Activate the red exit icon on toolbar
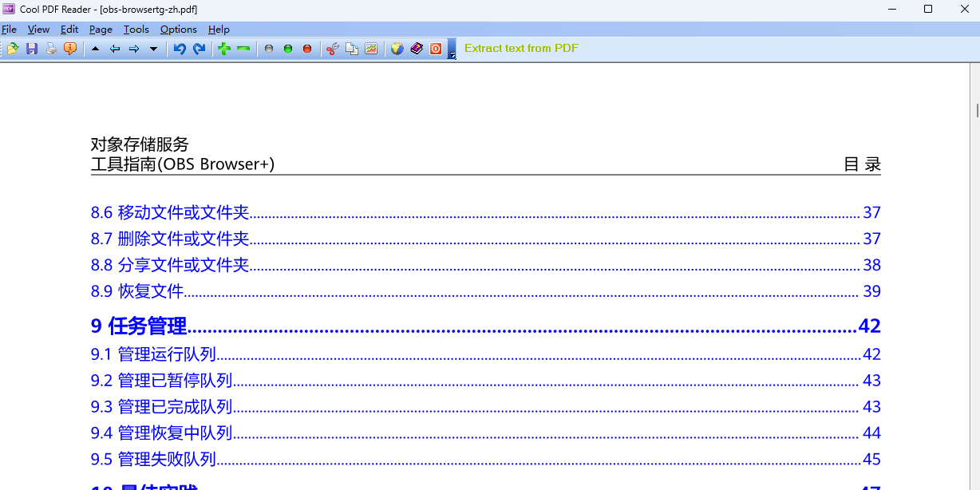Viewport: 980px width, 490px height. coord(434,48)
